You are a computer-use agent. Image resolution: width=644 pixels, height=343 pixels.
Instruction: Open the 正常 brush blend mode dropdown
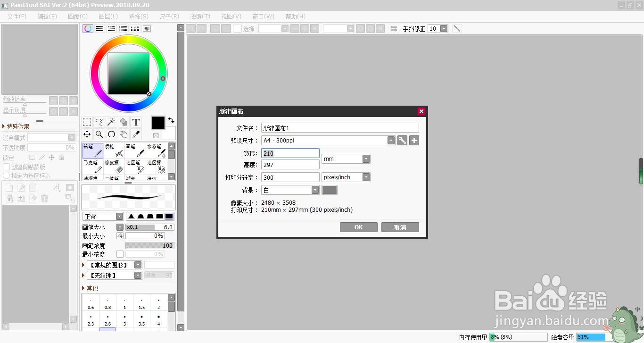click(x=119, y=217)
